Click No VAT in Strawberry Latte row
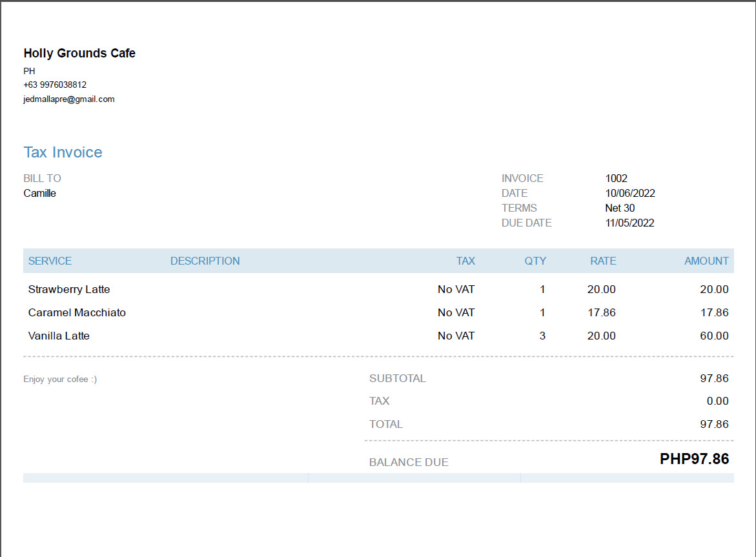The image size is (756, 557). pos(456,290)
